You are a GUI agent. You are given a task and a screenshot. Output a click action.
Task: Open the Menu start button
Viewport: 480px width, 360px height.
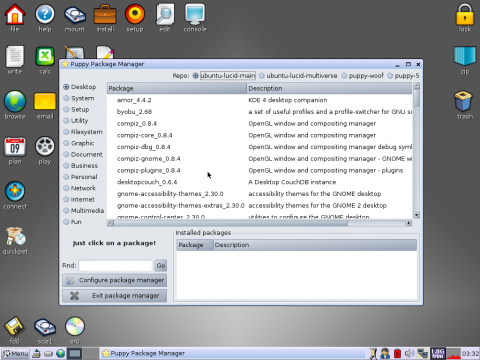(x=15, y=353)
